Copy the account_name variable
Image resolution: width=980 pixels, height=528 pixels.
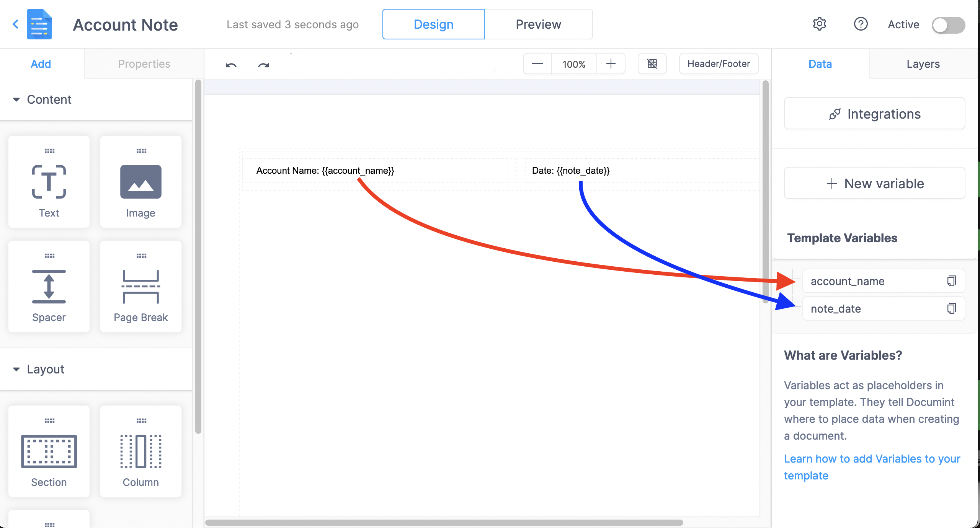click(951, 281)
